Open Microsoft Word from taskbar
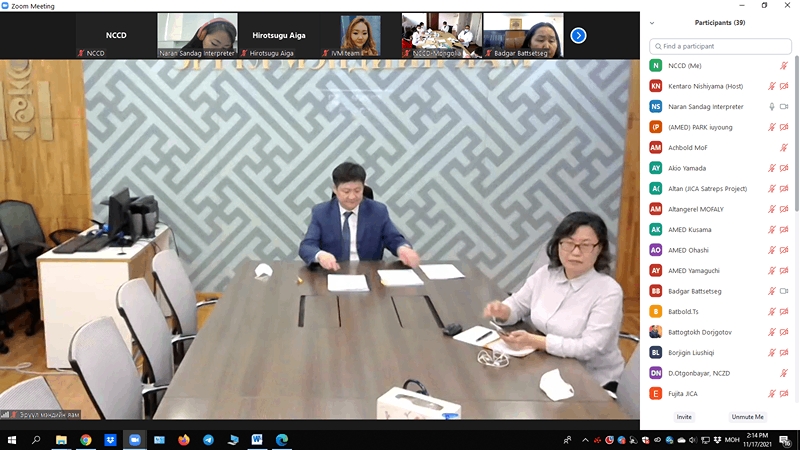Screen dimensions: 800x450 (257, 440)
